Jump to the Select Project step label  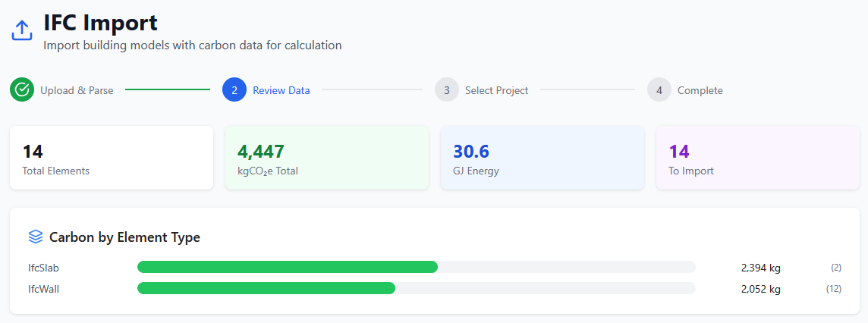click(496, 90)
